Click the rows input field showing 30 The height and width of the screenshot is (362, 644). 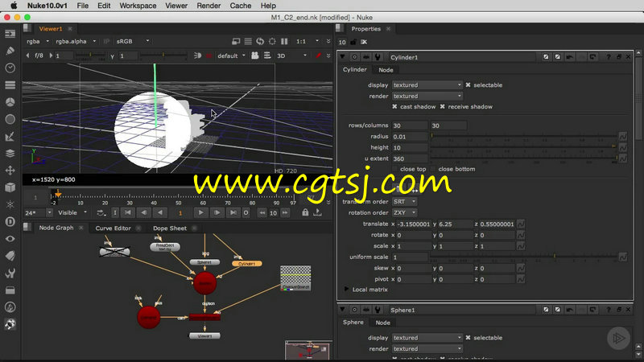[410, 125]
